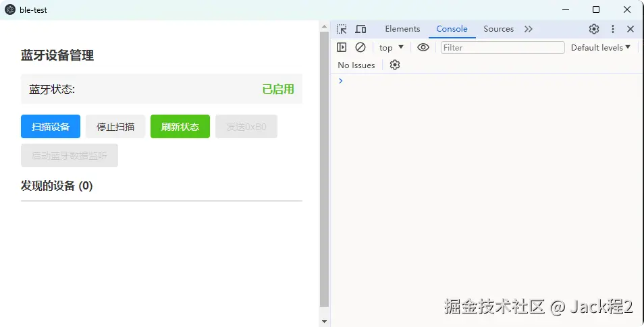Switch to the Console tab
Image resolution: width=644 pixels, height=327 pixels.
[x=452, y=29]
